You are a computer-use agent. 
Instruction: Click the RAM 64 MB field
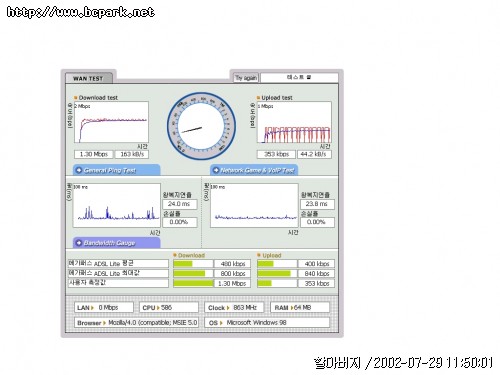tap(300, 308)
